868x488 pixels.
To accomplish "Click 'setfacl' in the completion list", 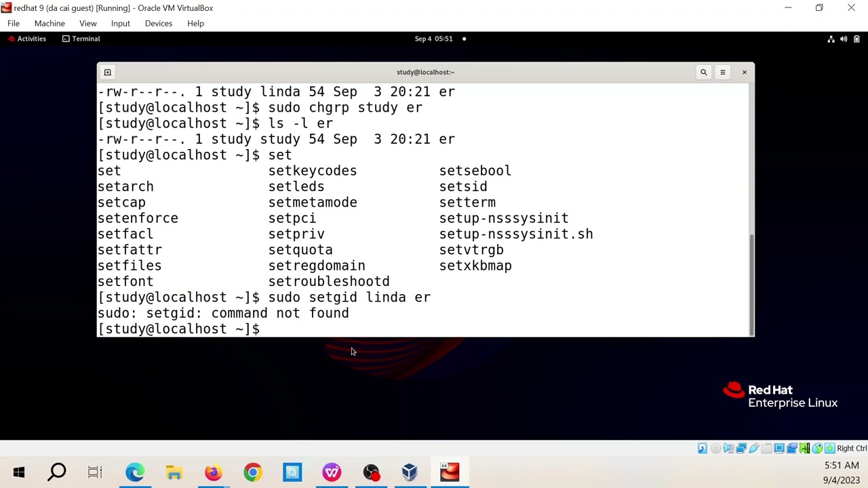I will [125, 234].
